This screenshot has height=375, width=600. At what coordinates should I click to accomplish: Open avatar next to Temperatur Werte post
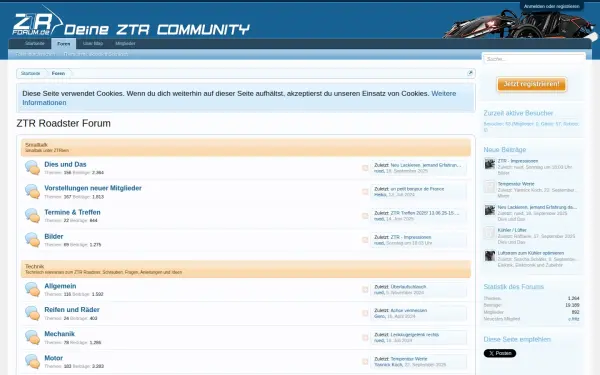coord(490,187)
